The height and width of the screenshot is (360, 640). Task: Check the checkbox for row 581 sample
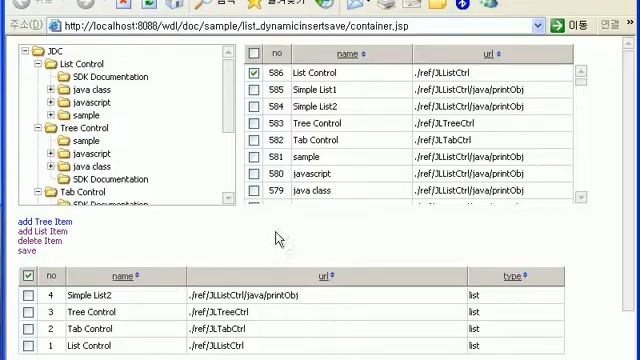pos(254,157)
